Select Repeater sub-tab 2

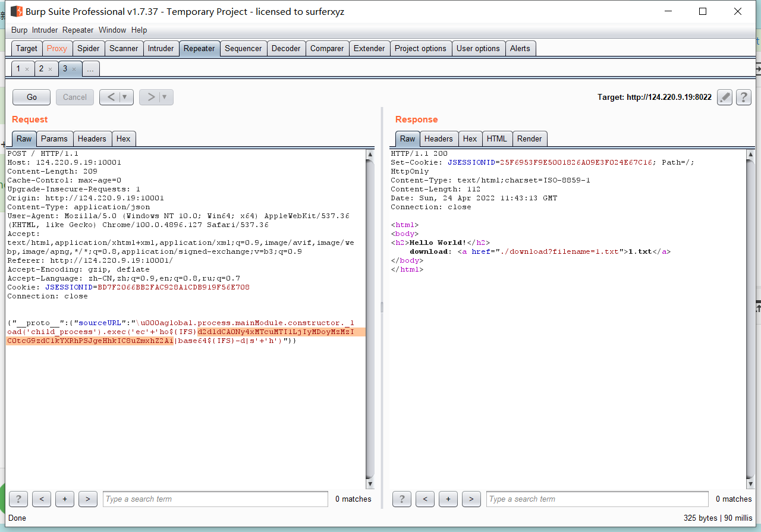point(41,68)
